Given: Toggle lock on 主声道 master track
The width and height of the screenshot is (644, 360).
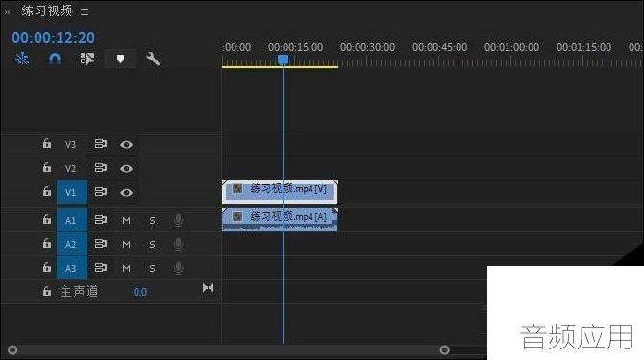Looking at the screenshot, I should (x=47, y=291).
